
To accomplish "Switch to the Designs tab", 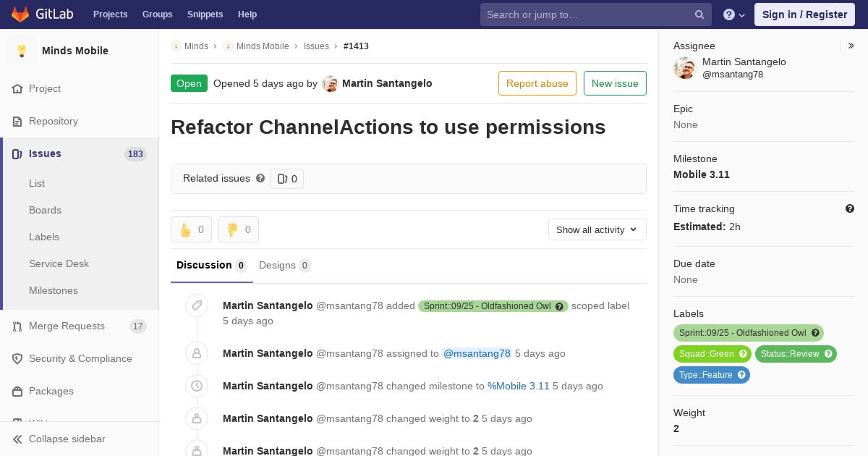I will (x=285, y=265).
